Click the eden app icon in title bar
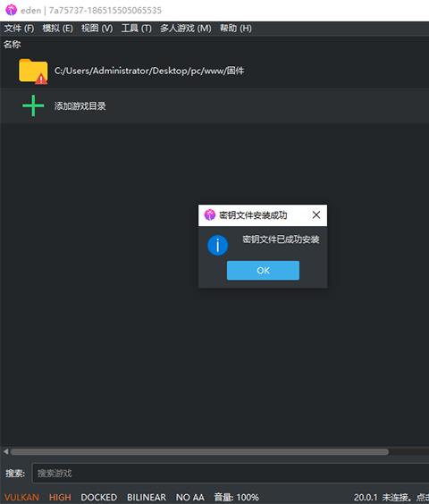 [11, 10]
